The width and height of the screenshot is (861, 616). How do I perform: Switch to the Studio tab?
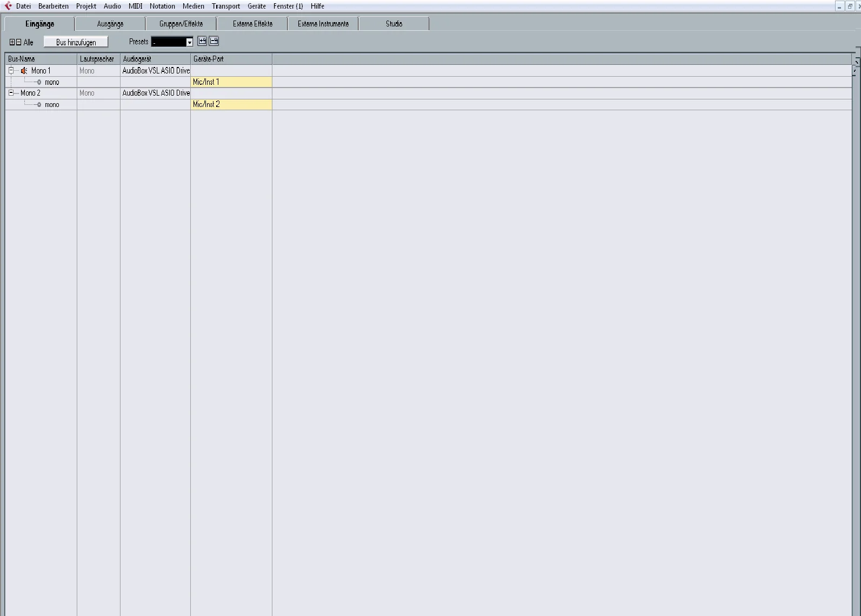coord(394,24)
